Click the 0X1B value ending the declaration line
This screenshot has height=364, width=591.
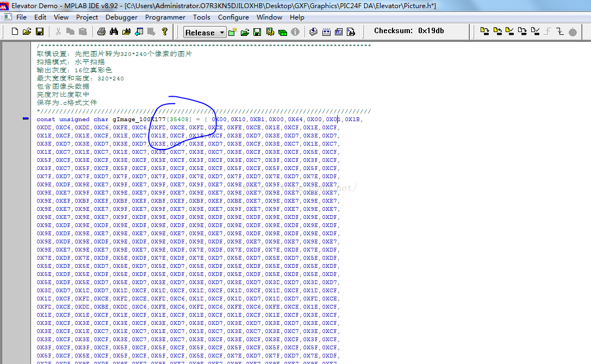click(352, 120)
